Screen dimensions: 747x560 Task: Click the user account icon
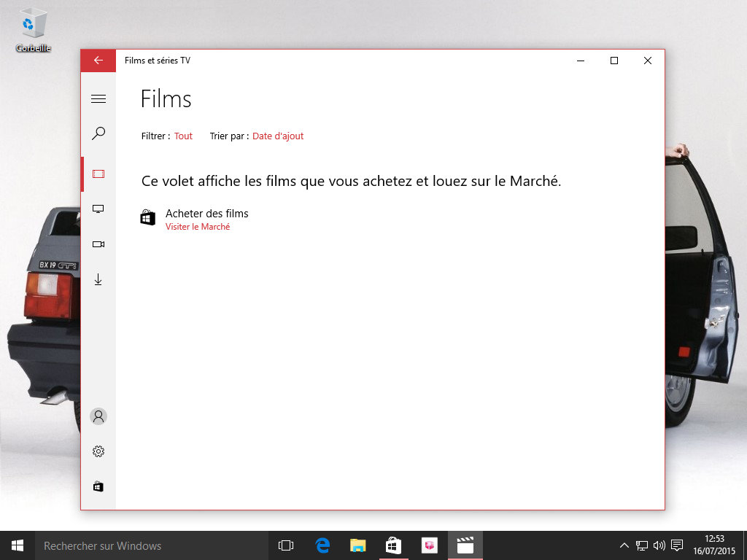pyautogui.click(x=98, y=416)
